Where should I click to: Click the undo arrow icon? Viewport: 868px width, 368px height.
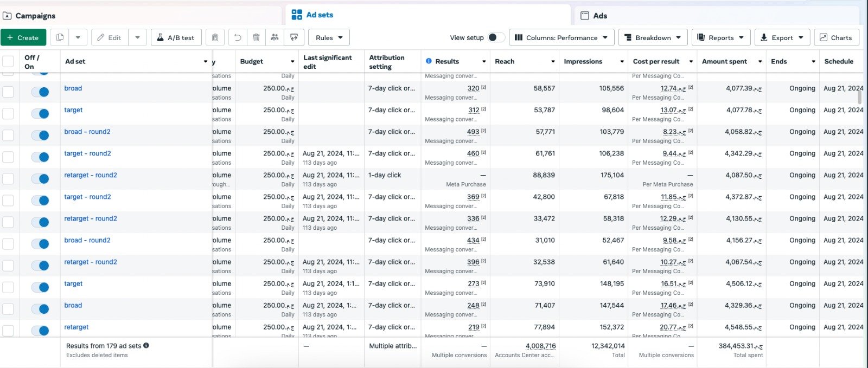tap(237, 37)
